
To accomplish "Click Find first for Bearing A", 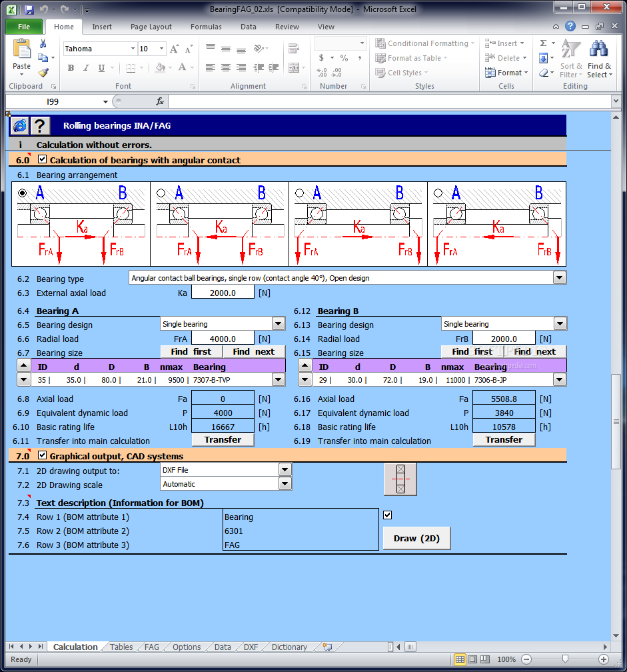I will 191,352.
